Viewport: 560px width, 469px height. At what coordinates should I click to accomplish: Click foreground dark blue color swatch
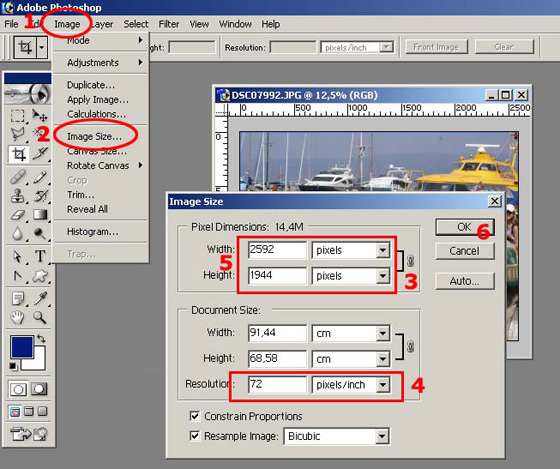coord(21,346)
